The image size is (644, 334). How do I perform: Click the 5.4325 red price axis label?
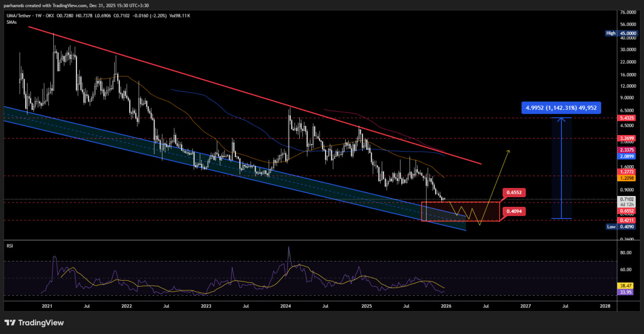(x=626, y=118)
